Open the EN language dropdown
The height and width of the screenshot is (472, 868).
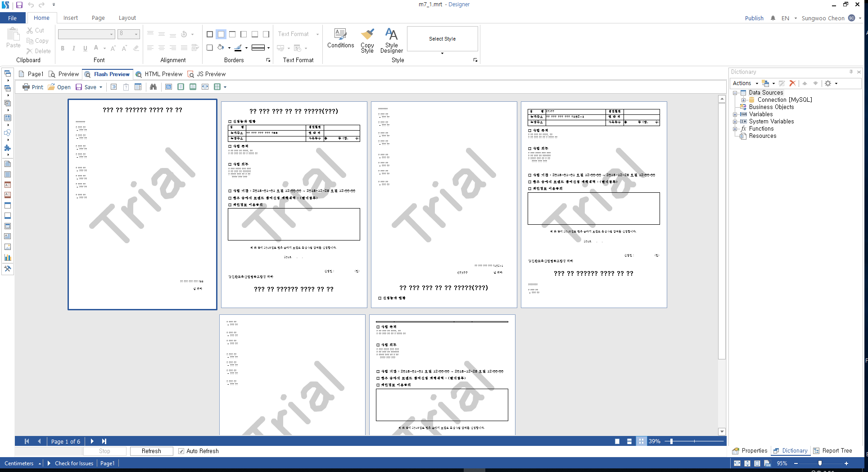[789, 18]
